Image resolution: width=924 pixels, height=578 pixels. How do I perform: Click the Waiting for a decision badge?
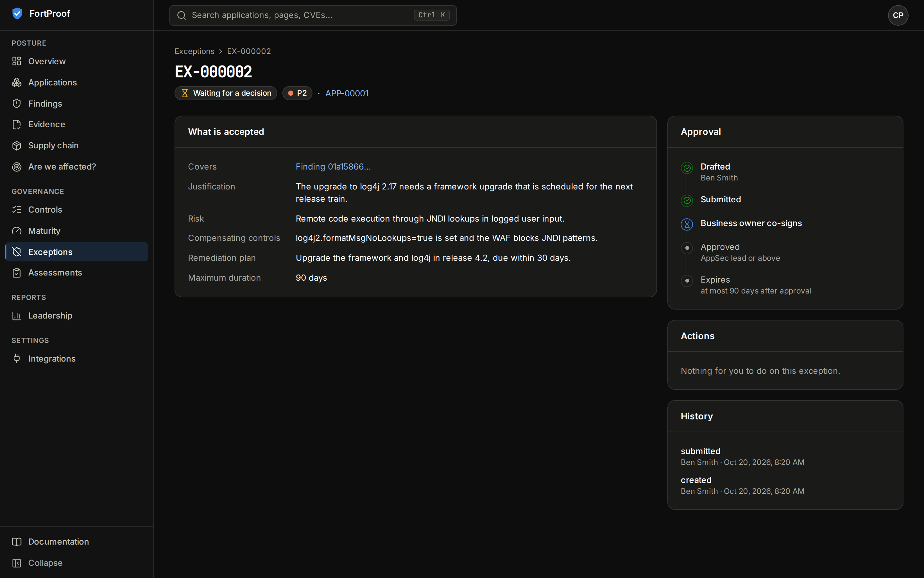tap(226, 93)
